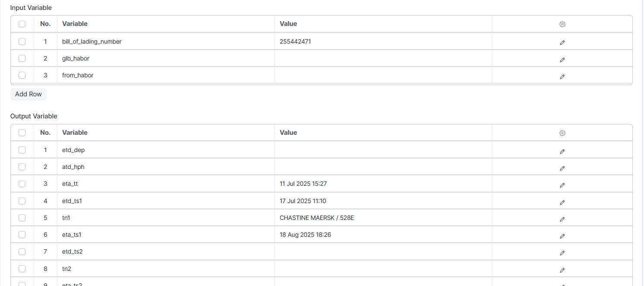Tick the checkbox for etd_ts1 row
The width and height of the screenshot is (644, 286).
click(22, 201)
